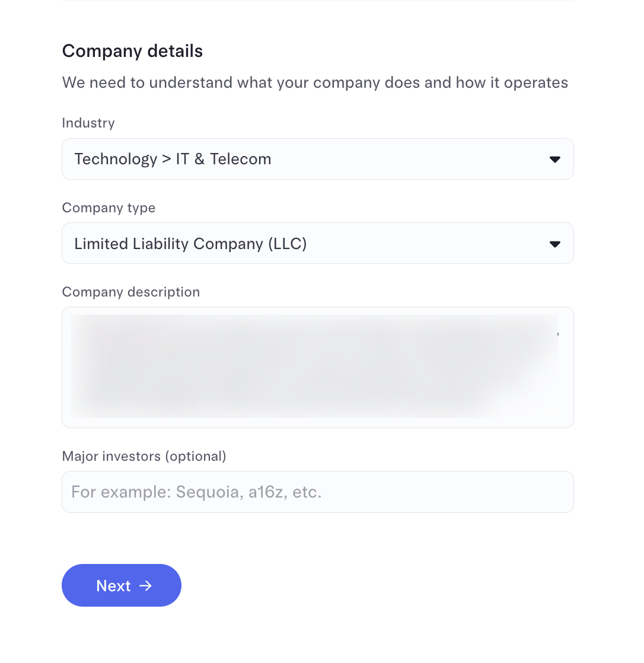Click the subtitle about what your company does

(315, 82)
